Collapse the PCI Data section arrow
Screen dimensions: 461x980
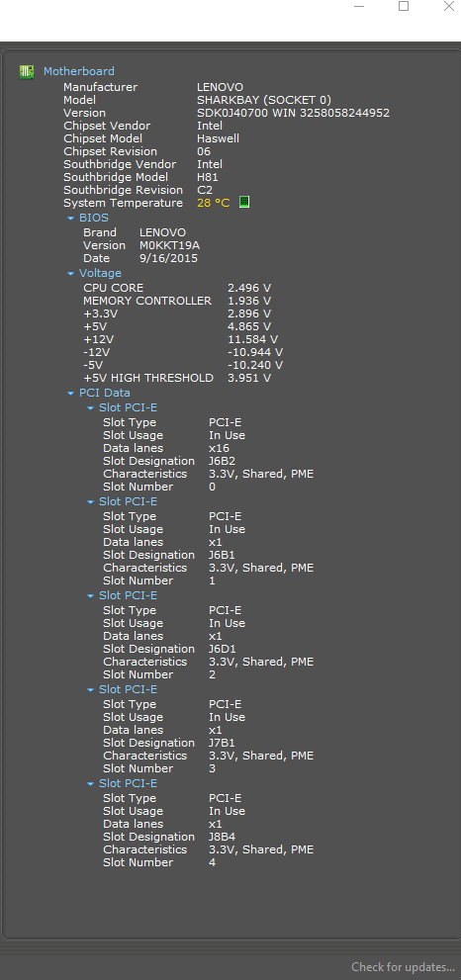click(x=70, y=394)
